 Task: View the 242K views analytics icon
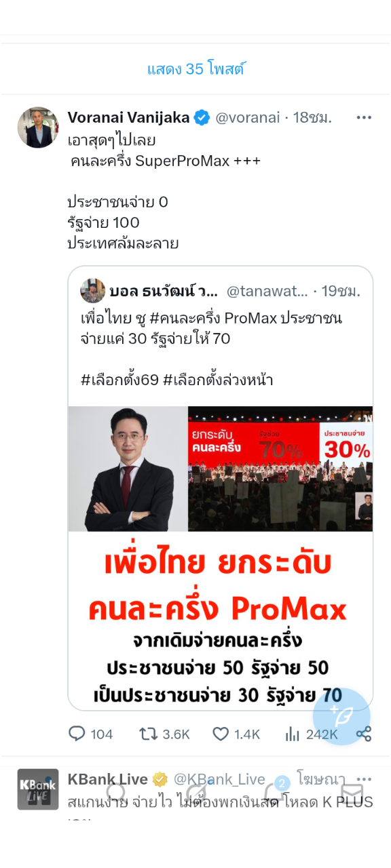293,734
